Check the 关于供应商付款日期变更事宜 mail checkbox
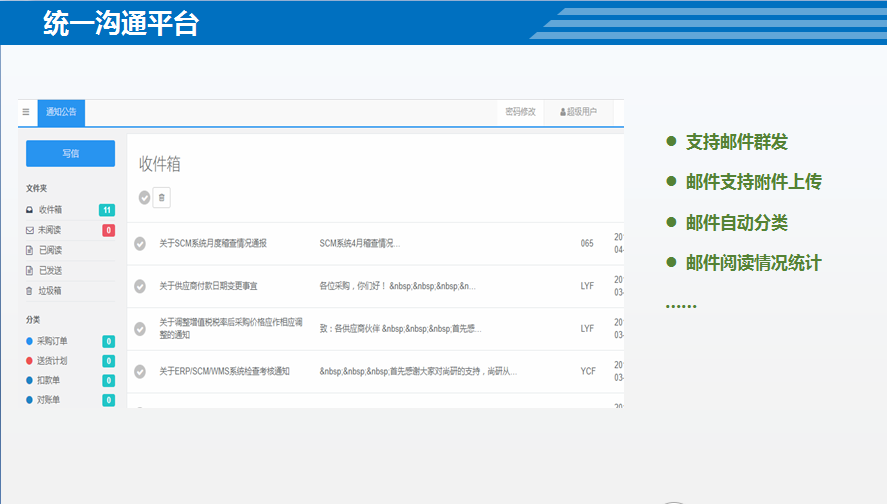 point(140,286)
